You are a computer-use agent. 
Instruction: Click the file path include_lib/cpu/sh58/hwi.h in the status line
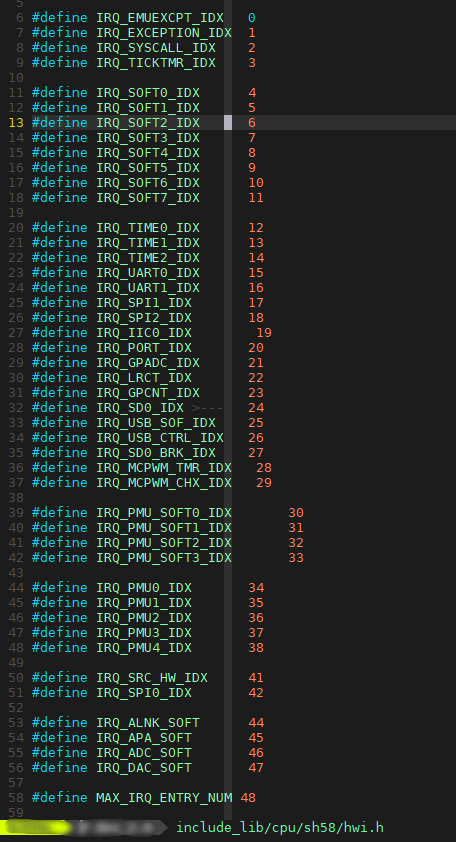tap(280, 828)
